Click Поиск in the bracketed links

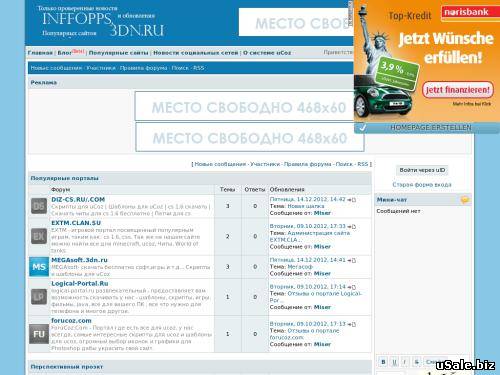click(x=344, y=164)
